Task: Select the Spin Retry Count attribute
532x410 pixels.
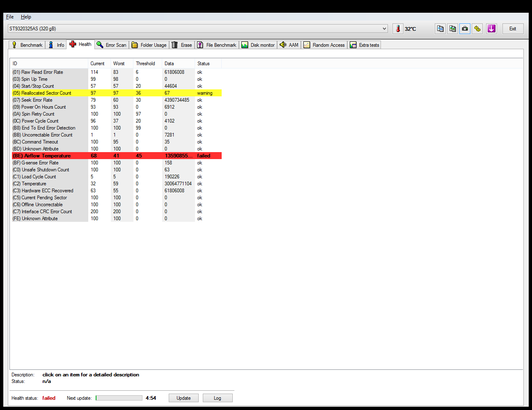Action: pyautogui.click(x=116, y=114)
